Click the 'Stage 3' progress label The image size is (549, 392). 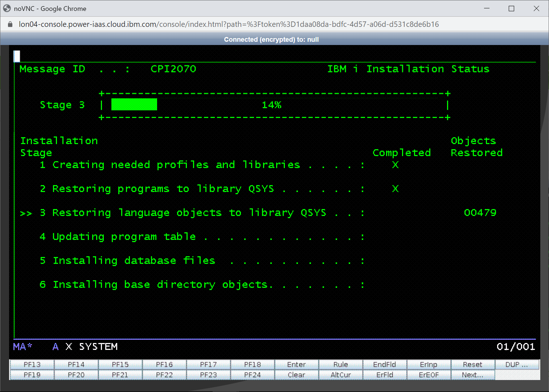[x=62, y=105]
